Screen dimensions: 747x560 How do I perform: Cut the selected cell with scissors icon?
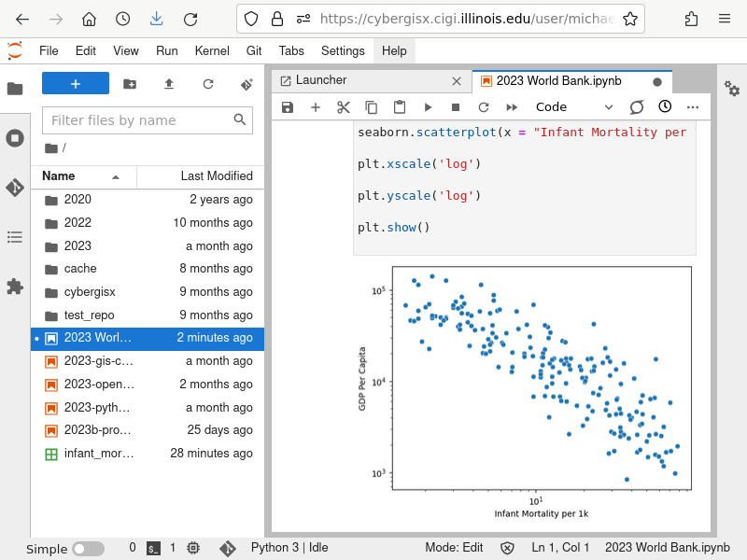344,107
